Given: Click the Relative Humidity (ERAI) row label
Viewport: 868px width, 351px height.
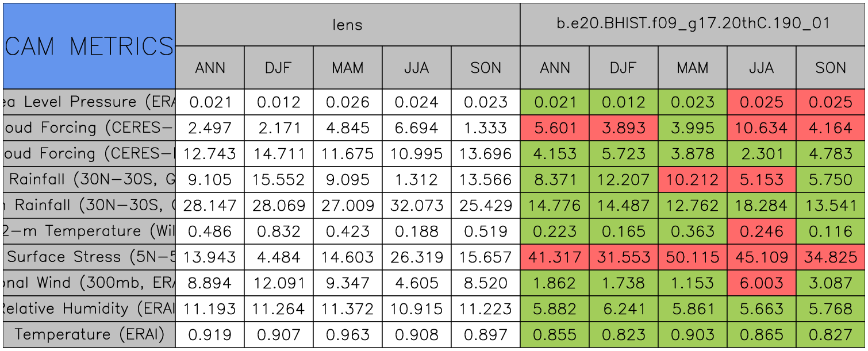Looking at the screenshot, I should point(89,308).
